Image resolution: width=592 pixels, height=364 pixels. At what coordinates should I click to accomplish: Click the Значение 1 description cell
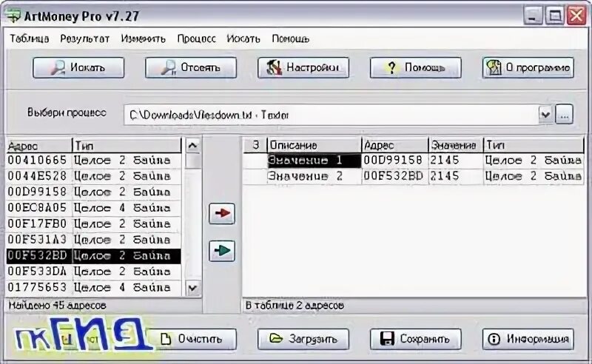(314, 161)
